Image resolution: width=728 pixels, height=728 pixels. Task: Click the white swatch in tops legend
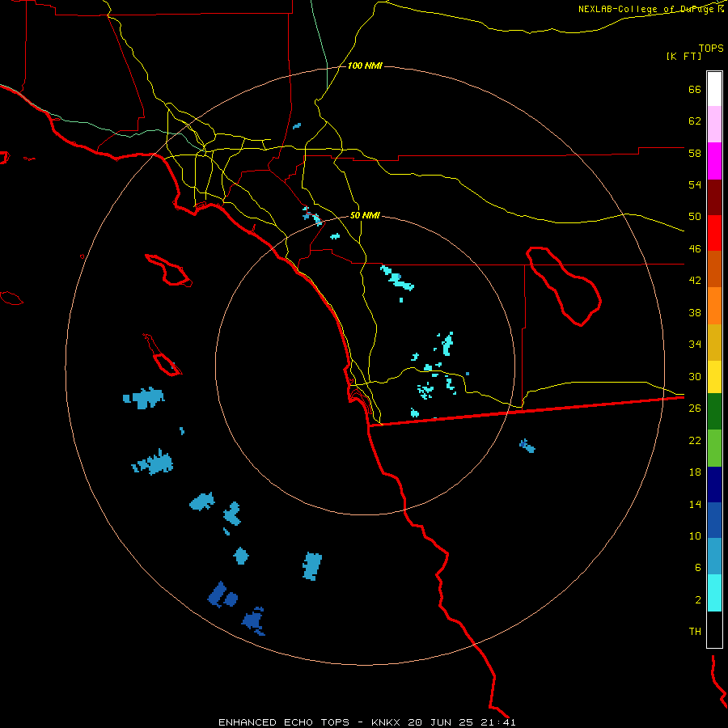[x=714, y=89]
